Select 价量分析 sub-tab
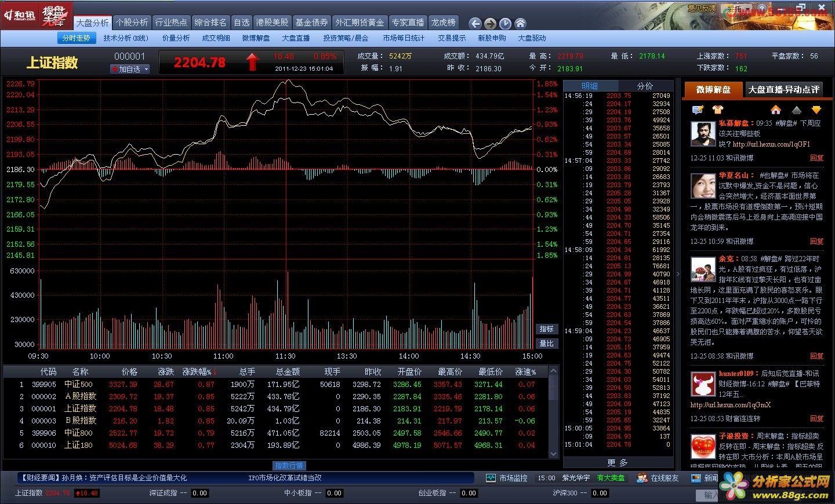The width and height of the screenshot is (835, 504). click(x=176, y=38)
